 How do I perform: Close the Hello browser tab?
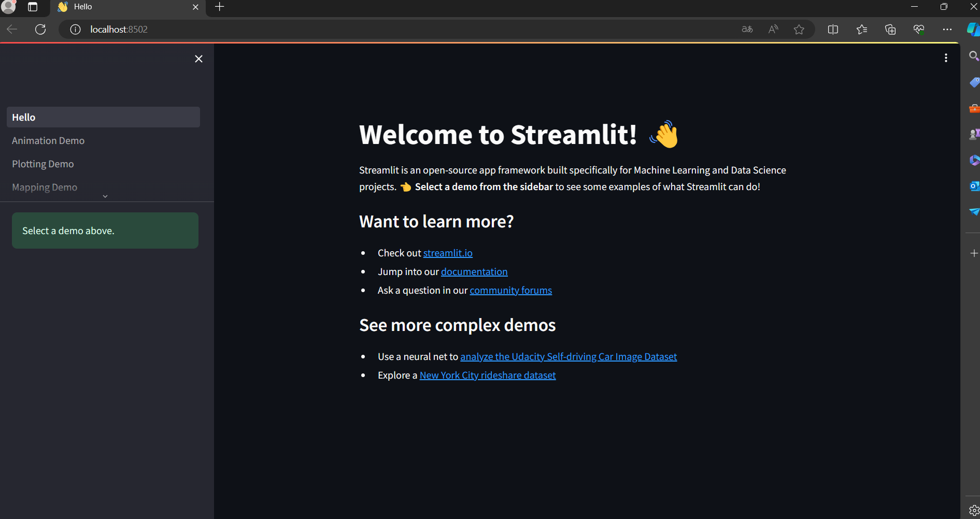click(195, 7)
